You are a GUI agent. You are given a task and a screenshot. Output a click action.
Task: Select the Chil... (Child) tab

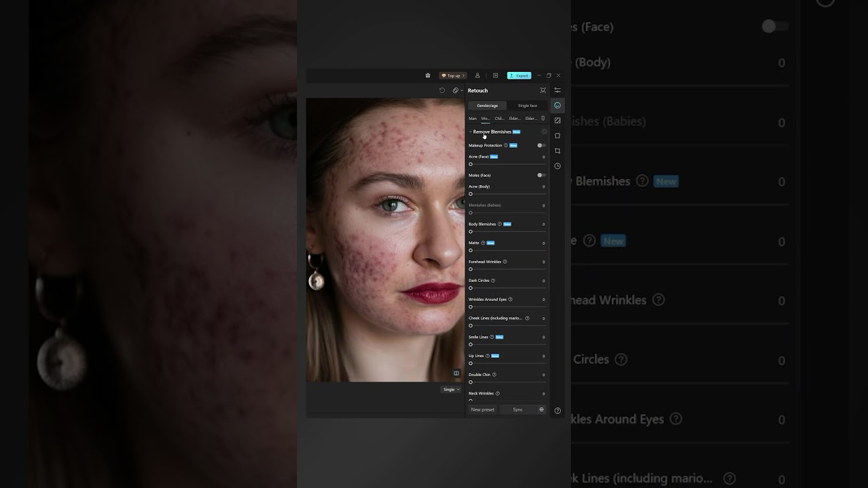coord(499,119)
